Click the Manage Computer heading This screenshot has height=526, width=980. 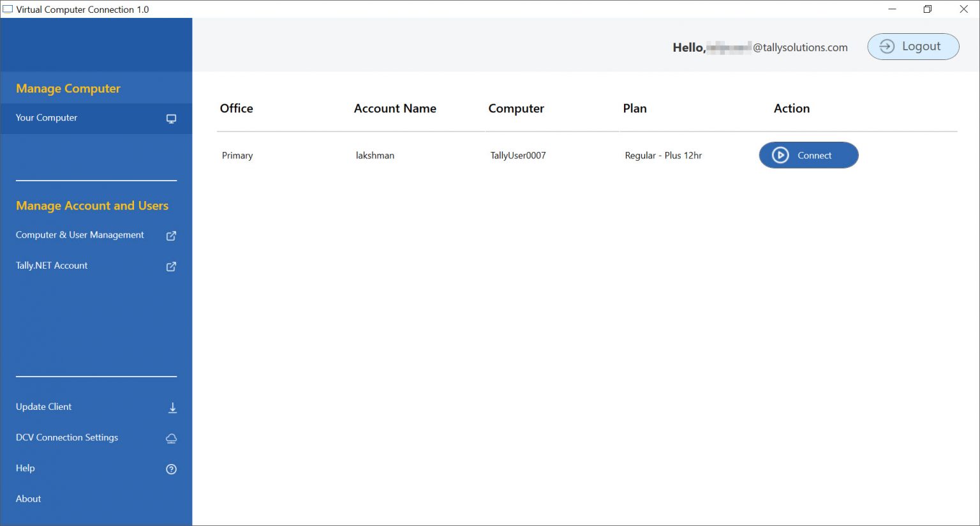click(68, 88)
